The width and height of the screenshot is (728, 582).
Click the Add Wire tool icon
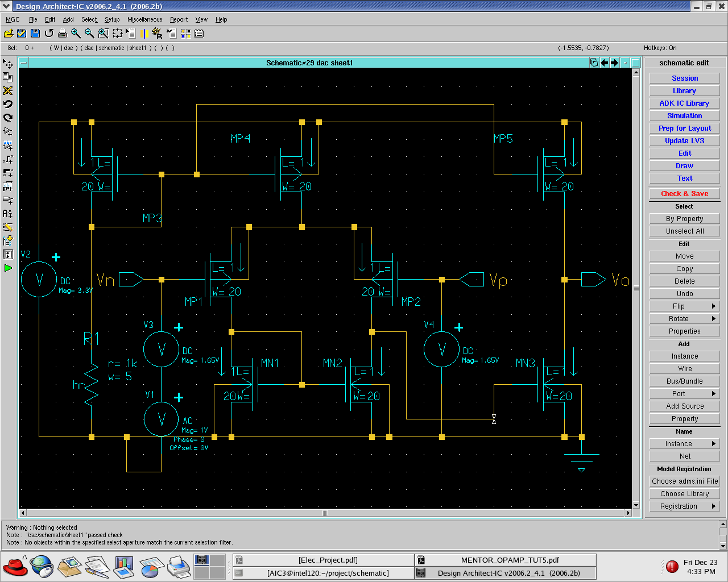(8, 159)
